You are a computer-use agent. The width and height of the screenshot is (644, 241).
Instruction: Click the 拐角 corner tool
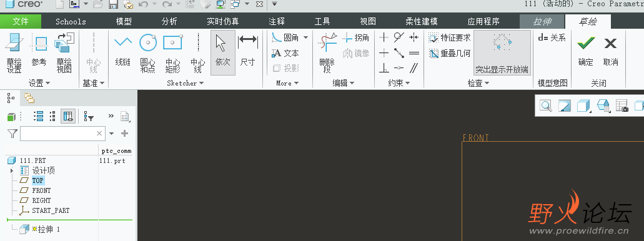pyautogui.click(x=356, y=37)
